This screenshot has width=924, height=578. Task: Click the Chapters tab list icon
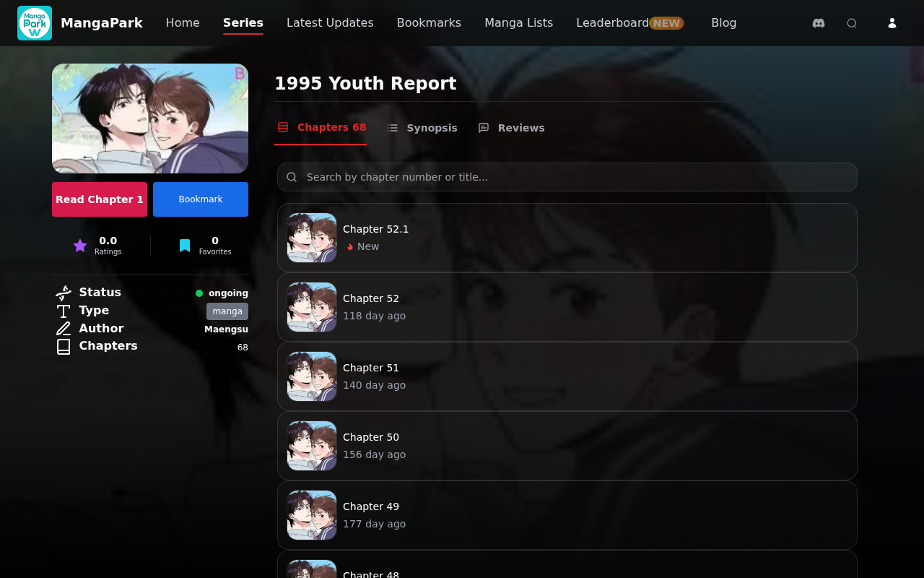tap(283, 127)
